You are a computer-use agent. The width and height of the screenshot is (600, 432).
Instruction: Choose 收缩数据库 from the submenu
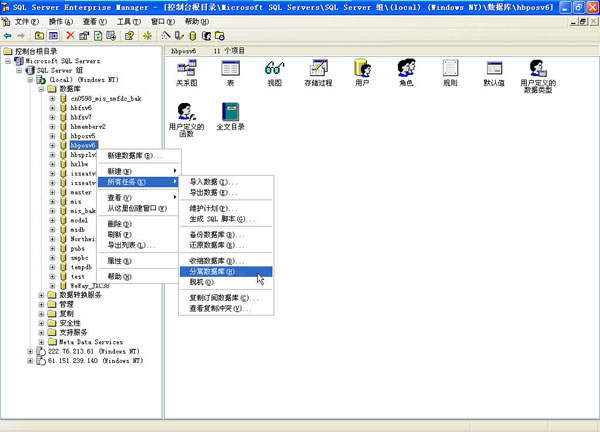click(x=226, y=261)
